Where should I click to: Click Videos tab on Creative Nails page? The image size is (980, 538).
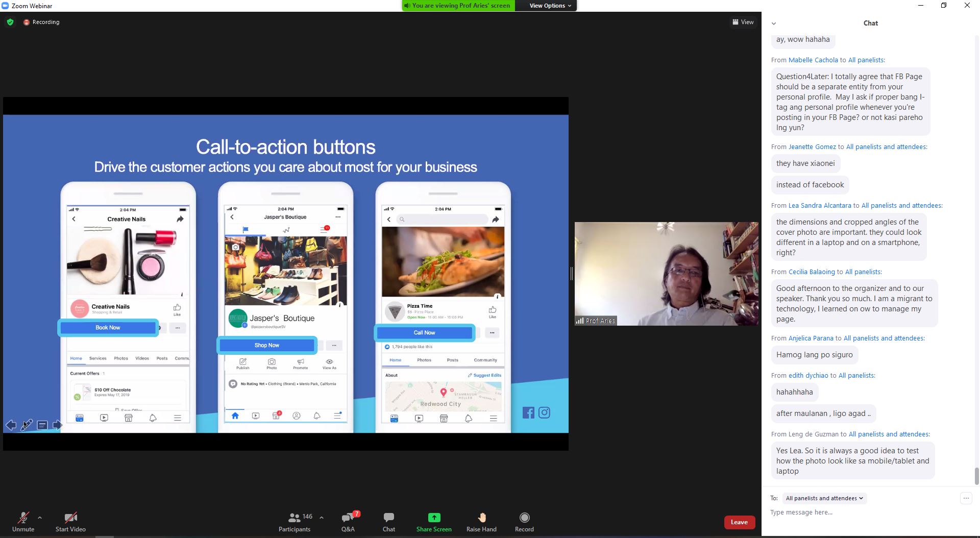tap(142, 358)
